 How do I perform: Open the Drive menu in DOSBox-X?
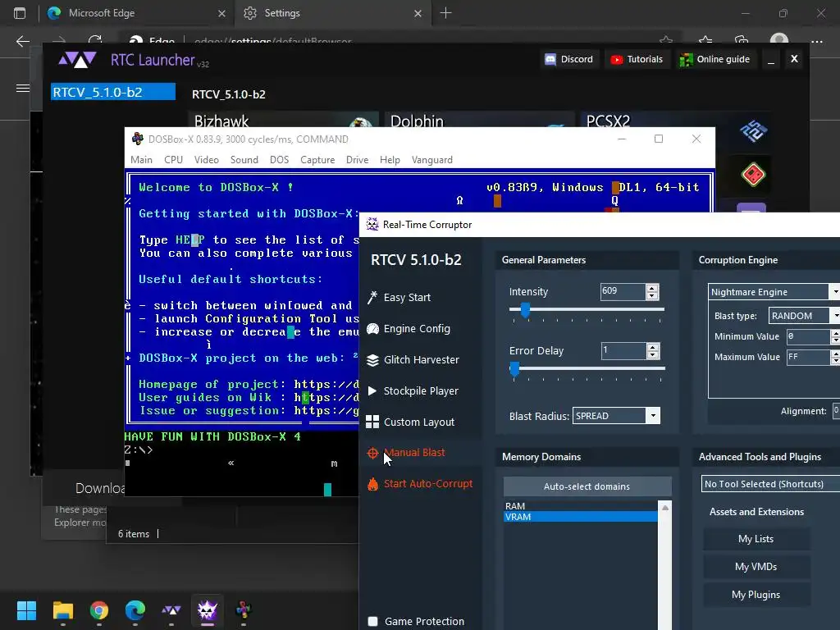click(358, 160)
